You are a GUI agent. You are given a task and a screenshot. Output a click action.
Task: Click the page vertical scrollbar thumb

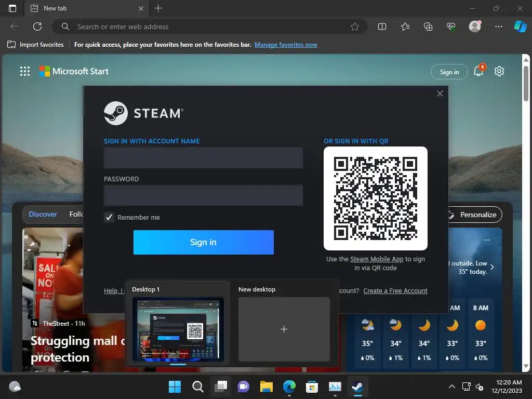coord(526,83)
